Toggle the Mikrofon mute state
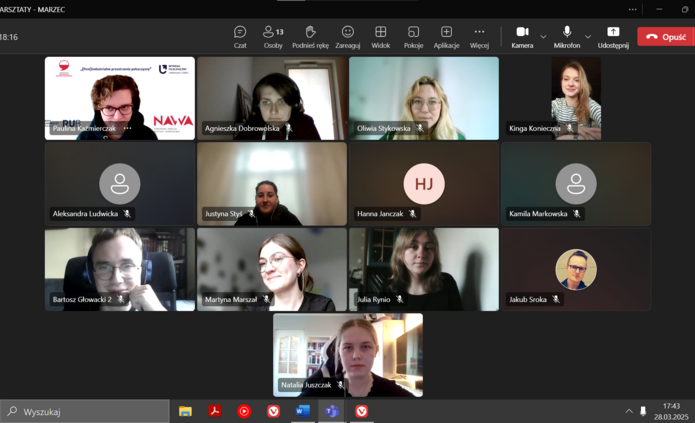695x423 pixels. pos(567,37)
